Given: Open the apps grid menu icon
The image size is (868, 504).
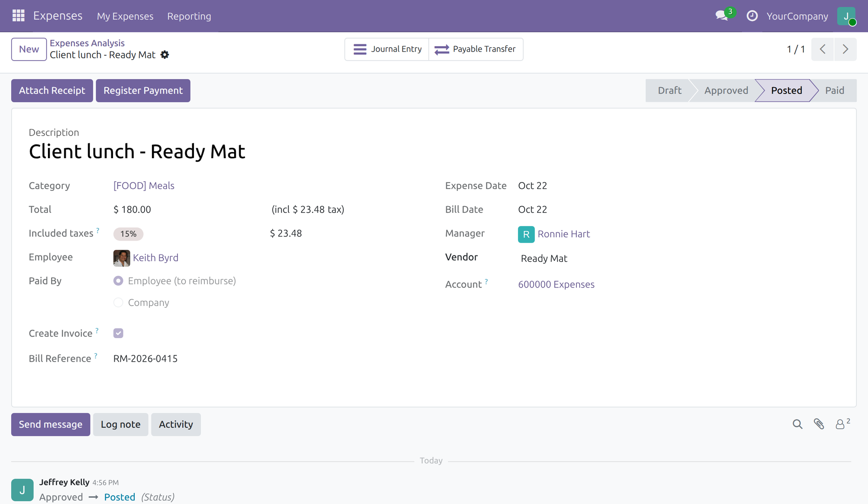Looking at the screenshot, I should [18, 16].
